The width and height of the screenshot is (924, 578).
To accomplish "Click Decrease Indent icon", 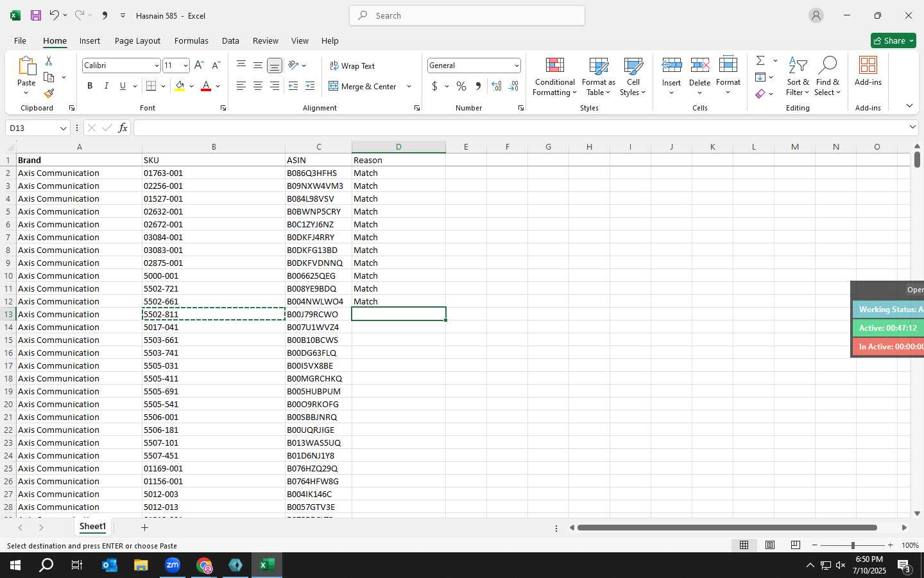I will point(293,86).
